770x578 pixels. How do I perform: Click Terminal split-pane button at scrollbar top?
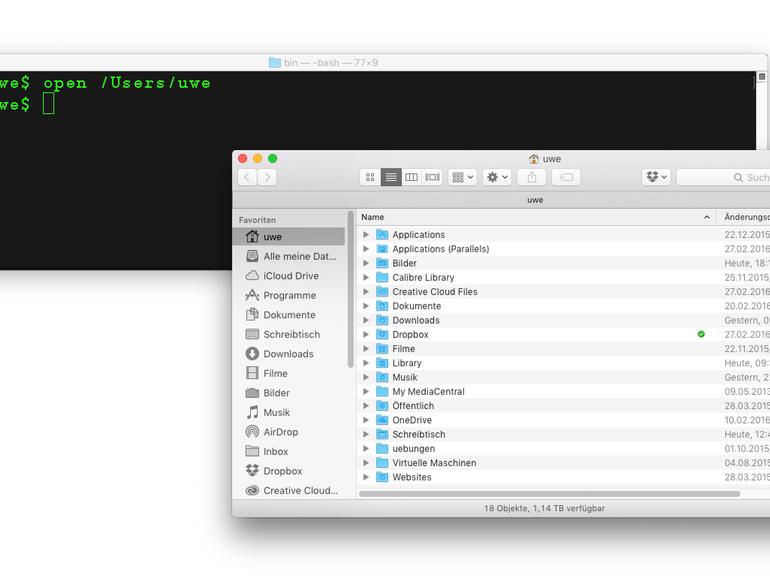pyautogui.click(x=762, y=77)
